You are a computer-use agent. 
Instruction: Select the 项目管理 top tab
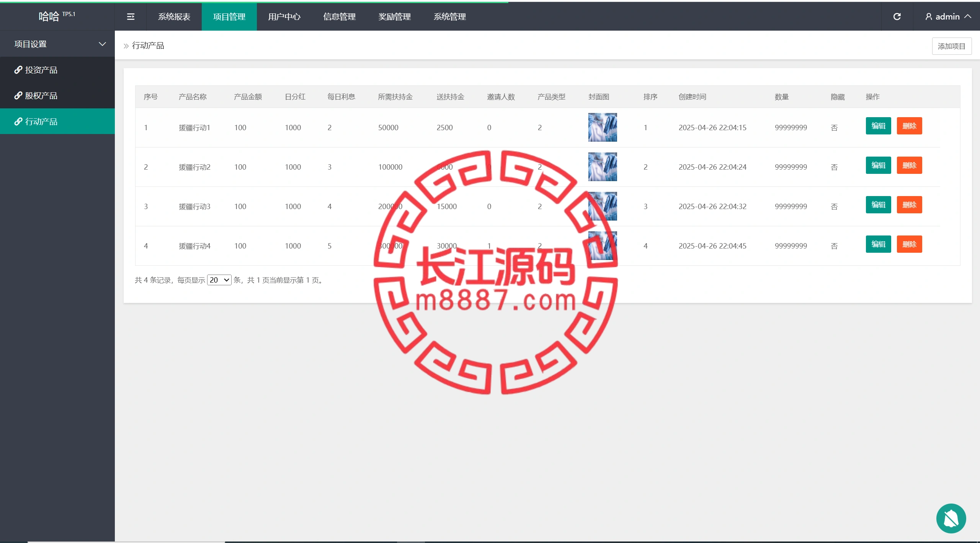tap(229, 16)
